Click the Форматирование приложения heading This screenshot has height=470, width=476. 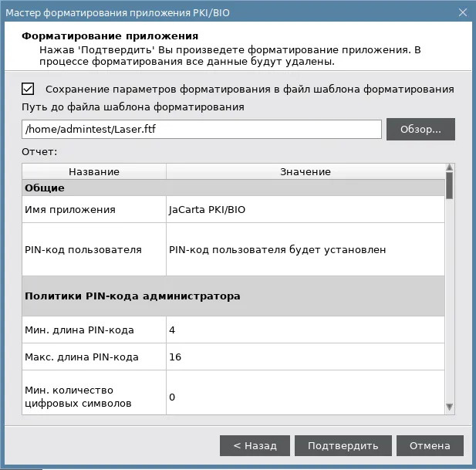coord(110,36)
